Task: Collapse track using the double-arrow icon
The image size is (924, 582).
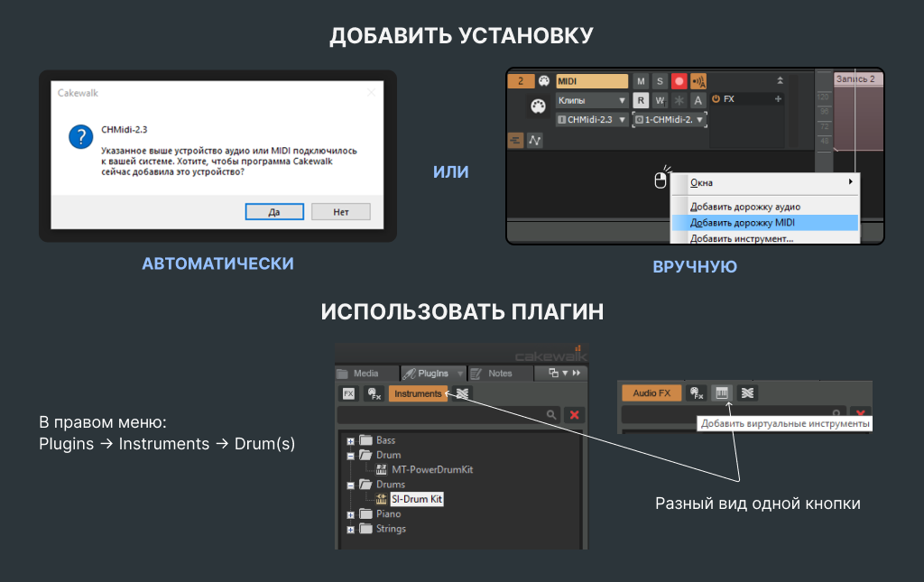Action: [780, 80]
